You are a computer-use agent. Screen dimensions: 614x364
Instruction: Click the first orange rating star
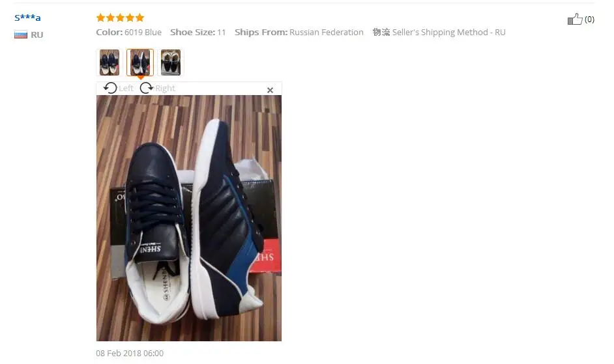pyautogui.click(x=100, y=18)
